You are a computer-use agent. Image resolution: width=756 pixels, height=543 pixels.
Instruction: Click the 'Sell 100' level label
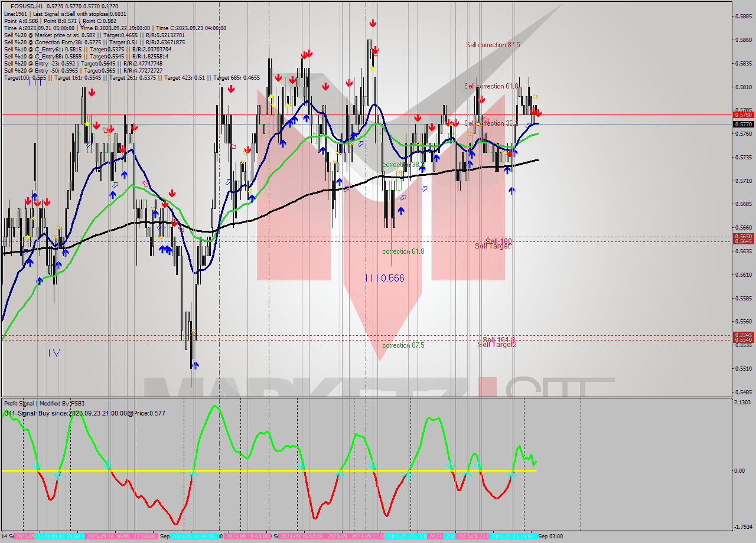[498, 241]
